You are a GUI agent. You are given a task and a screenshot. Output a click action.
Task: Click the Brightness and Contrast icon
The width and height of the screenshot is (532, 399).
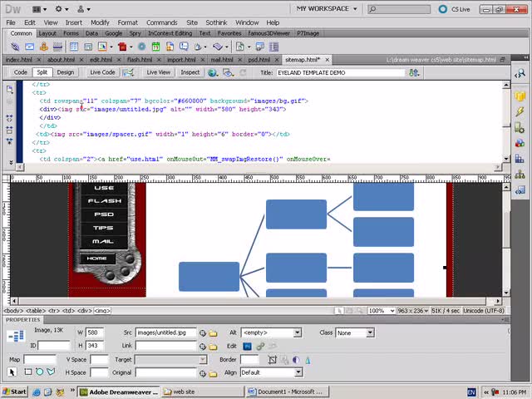point(296,359)
